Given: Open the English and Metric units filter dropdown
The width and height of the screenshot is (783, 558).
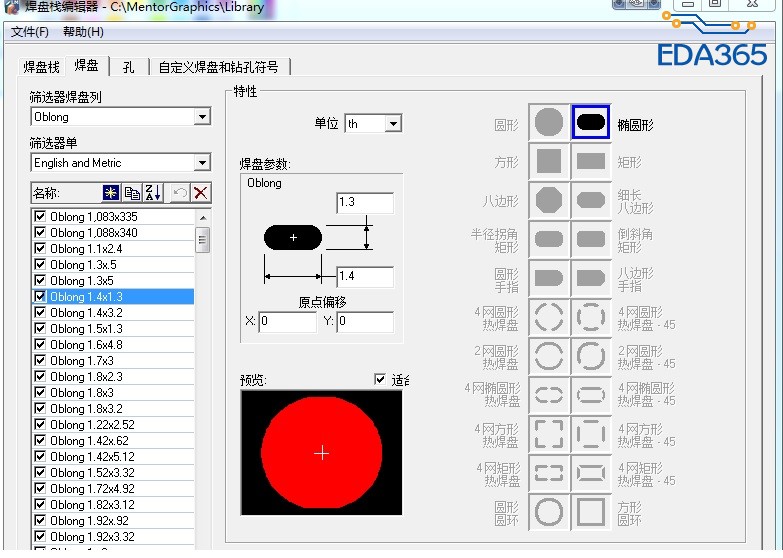Looking at the screenshot, I should pos(202,163).
